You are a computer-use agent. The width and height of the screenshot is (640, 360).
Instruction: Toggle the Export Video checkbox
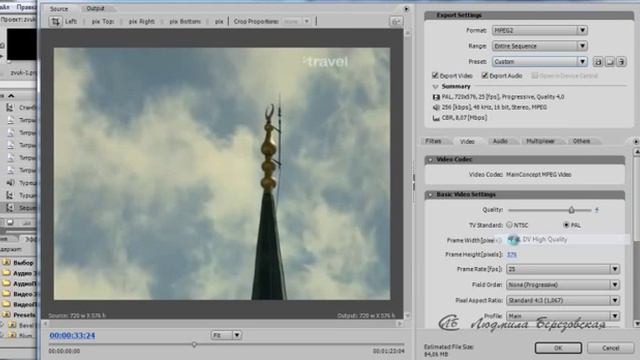[x=435, y=76]
